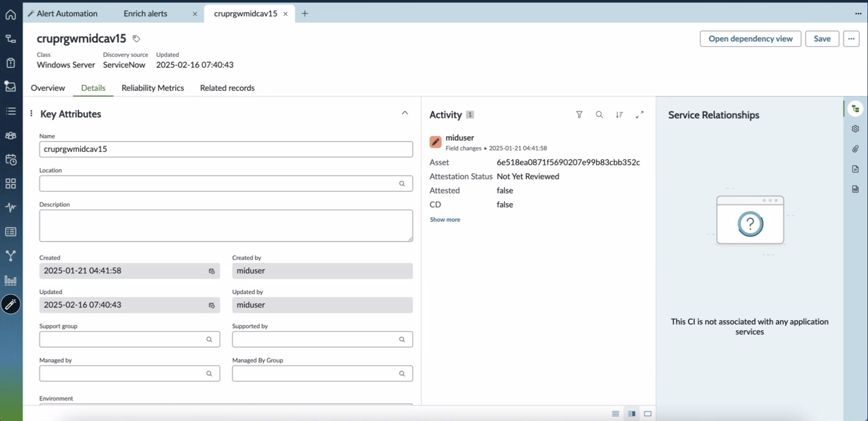Open the lined document icon in right rail
The height and width of the screenshot is (421, 868).
(x=856, y=189)
